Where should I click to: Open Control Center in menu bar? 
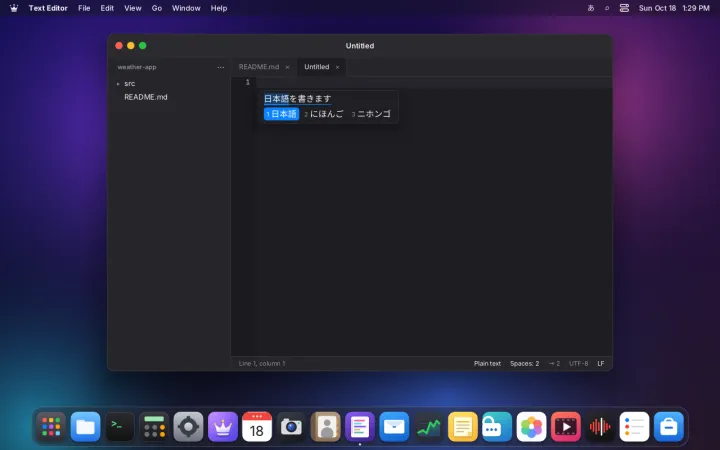pyautogui.click(x=624, y=8)
